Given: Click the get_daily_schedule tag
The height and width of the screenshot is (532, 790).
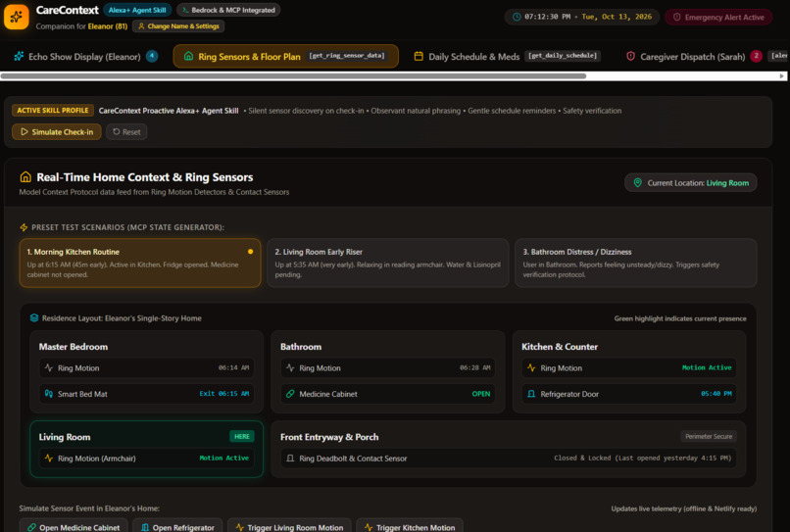Looking at the screenshot, I should click(563, 56).
